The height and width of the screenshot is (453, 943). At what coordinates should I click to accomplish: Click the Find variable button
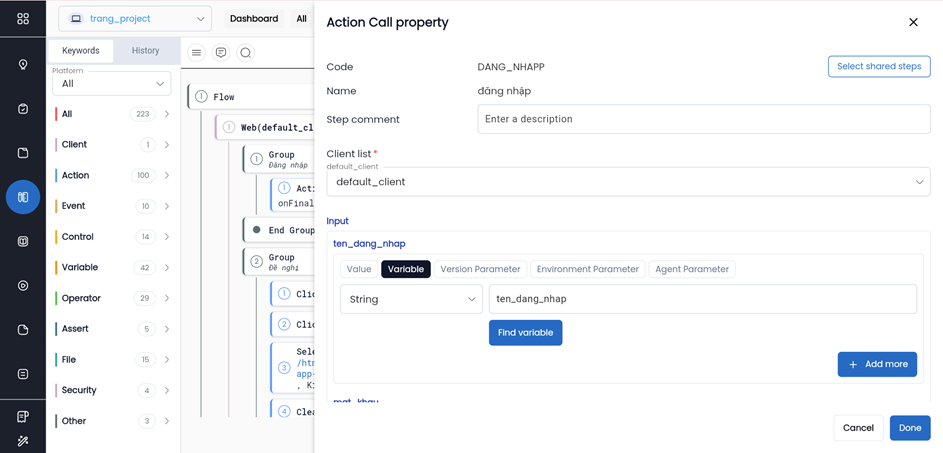525,333
